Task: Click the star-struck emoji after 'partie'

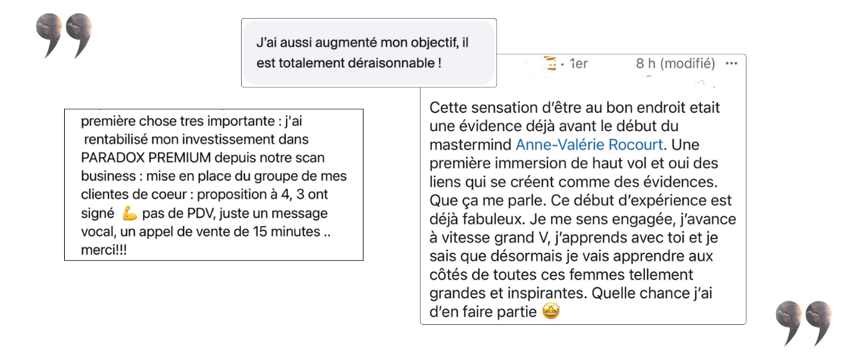Action: pos(550,312)
